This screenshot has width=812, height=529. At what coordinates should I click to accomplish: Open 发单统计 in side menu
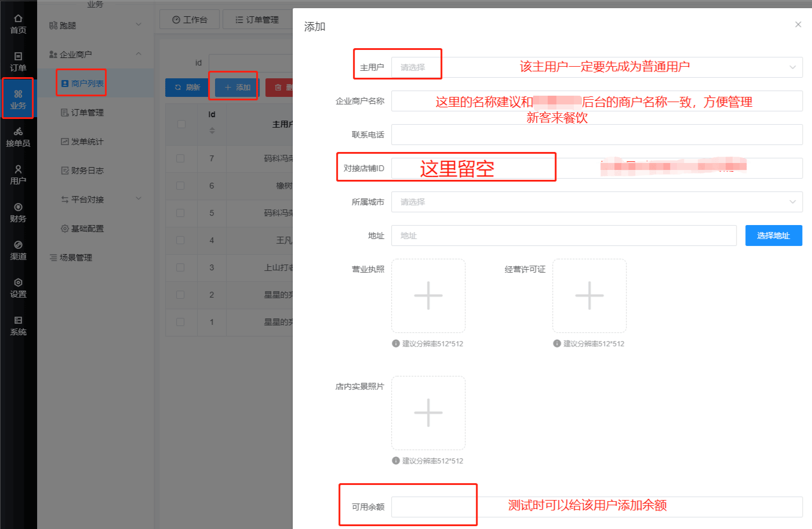click(x=82, y=142)
